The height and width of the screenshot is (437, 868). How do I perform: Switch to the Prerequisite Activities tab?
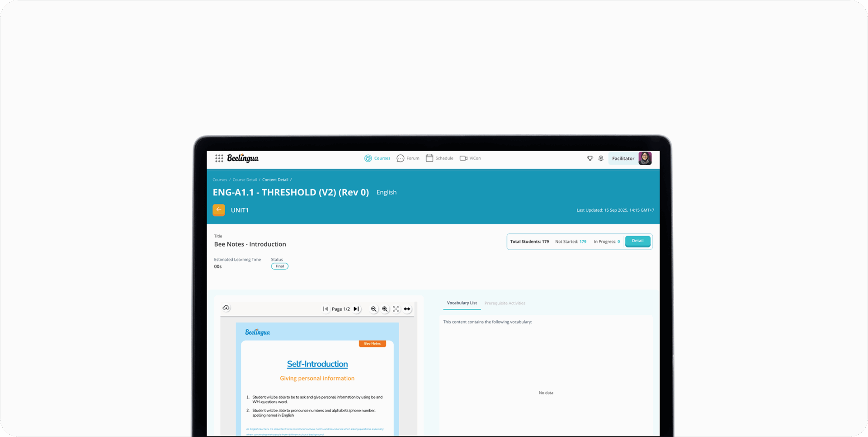click(505, 303)
